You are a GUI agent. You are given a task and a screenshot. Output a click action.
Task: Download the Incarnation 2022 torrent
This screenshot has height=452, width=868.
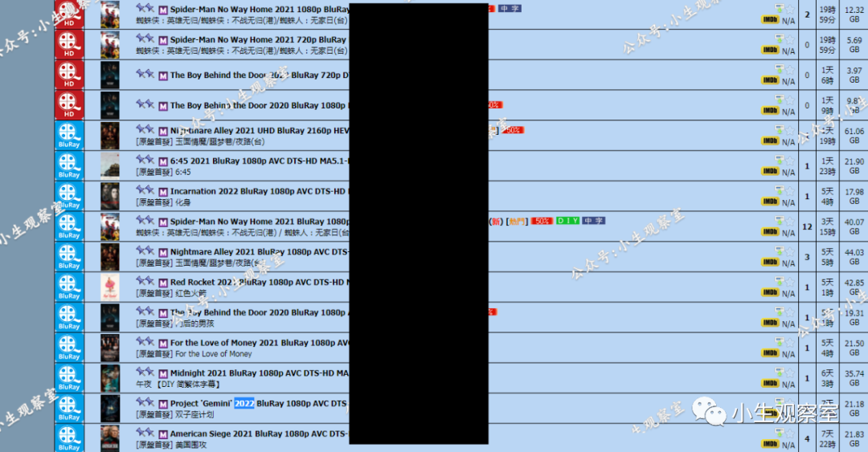tap(780, 190)
